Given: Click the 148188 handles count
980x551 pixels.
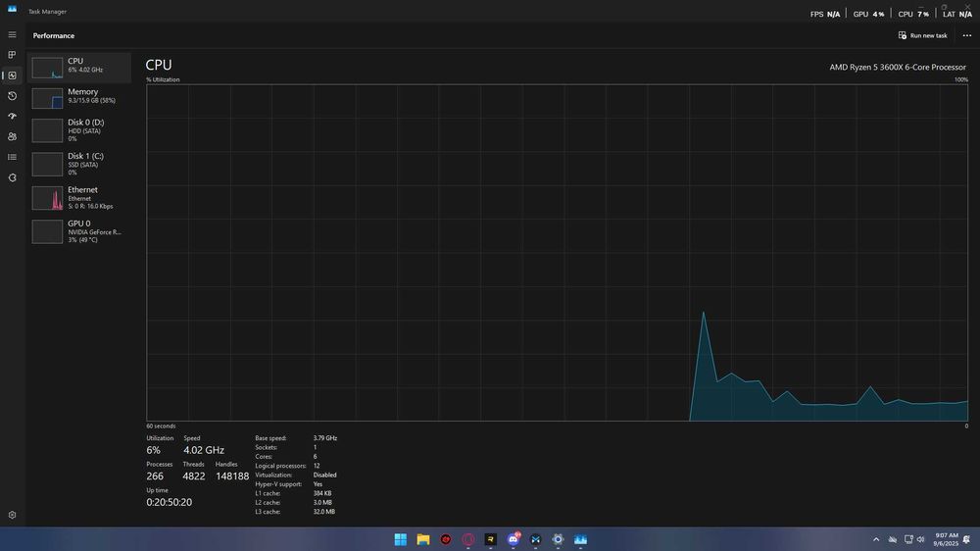Looking at the screenshot, I should coord(232,476).
